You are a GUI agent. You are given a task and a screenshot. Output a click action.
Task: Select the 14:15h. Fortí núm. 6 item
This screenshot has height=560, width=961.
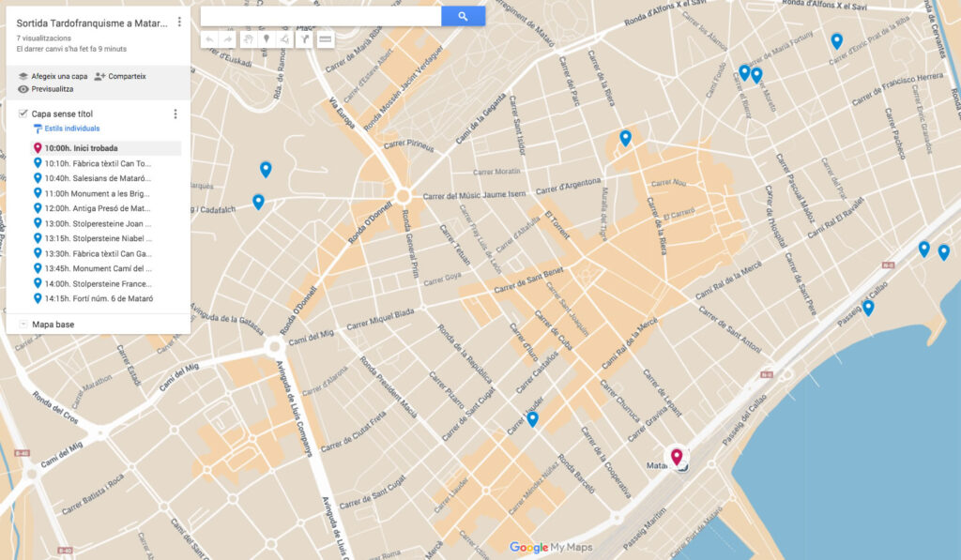click(97, 298)
